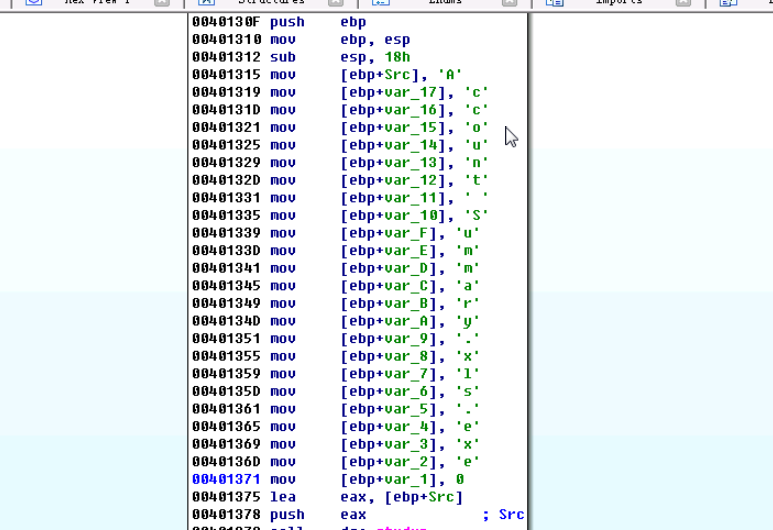Select operand 'eax, [ebp+Src]'

[402, 497]
